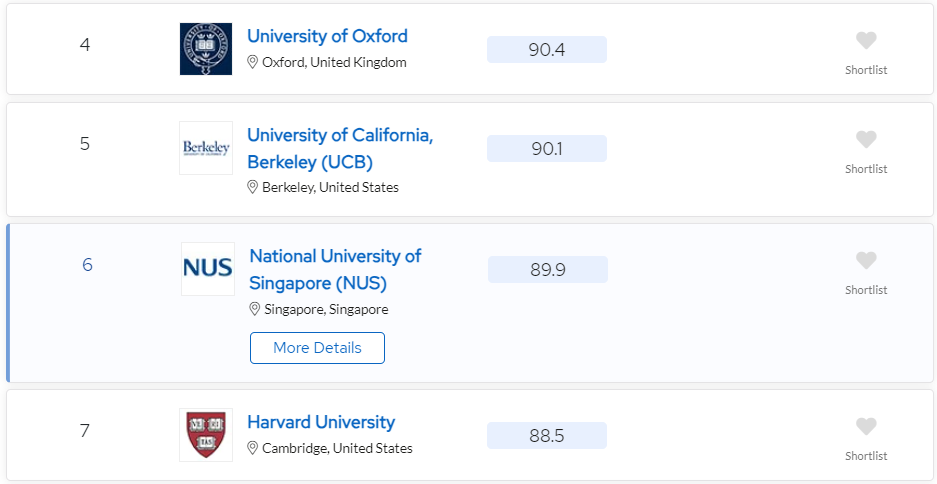Click the Harvard University shortlist heart
The width and height of the screenshot is (937, 484).
coord(866,427)
